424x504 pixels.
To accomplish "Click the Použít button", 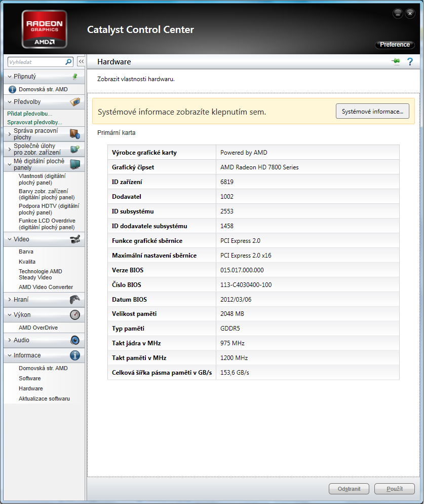I will click(395, 489).
